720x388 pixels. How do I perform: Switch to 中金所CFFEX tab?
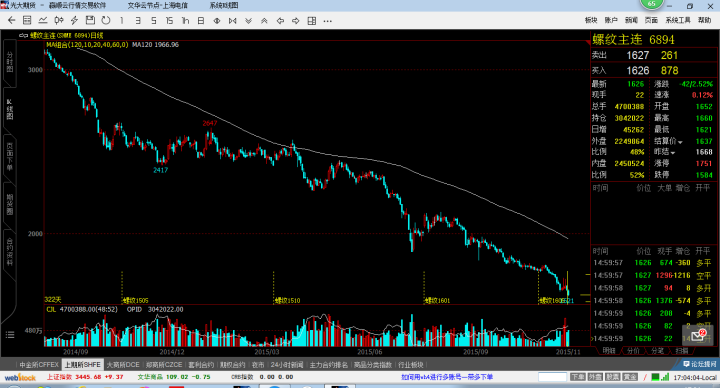coord(39,365)
